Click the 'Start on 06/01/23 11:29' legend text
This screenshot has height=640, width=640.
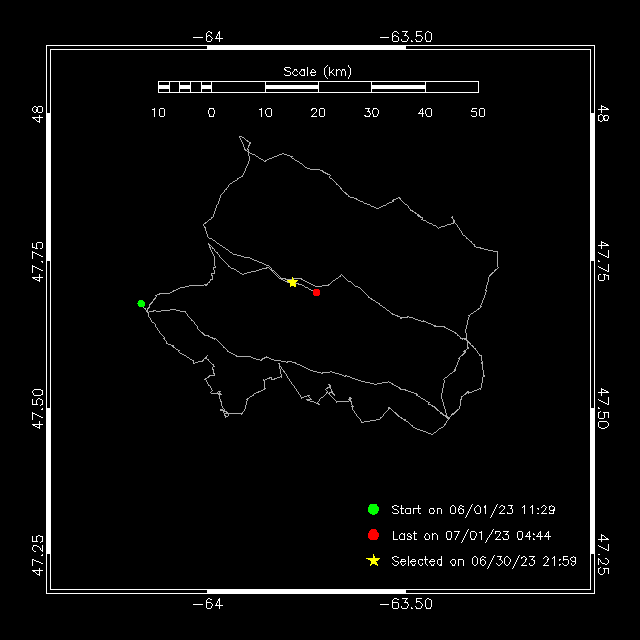click(473, 510)
